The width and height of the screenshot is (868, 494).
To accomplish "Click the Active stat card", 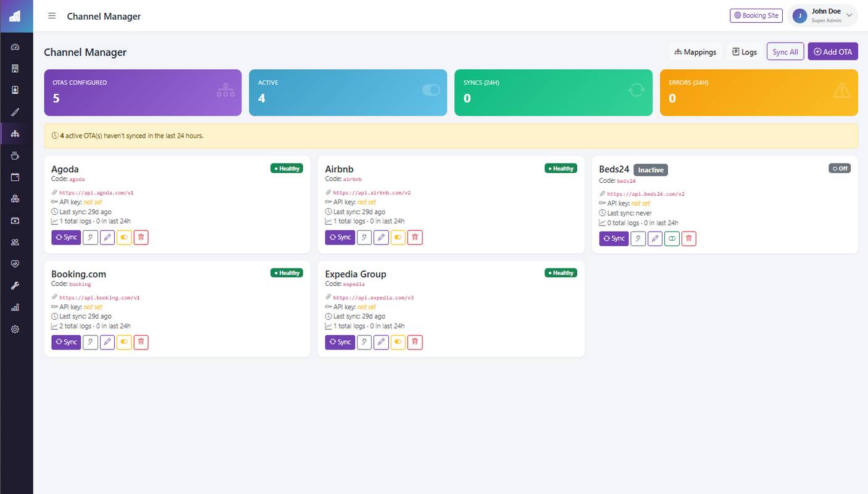I will point(348,93).
